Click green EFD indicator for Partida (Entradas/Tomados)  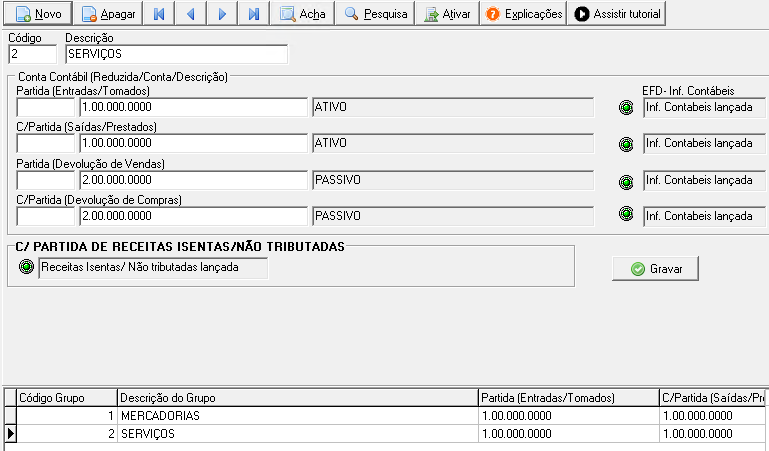[x=626, y=107]
